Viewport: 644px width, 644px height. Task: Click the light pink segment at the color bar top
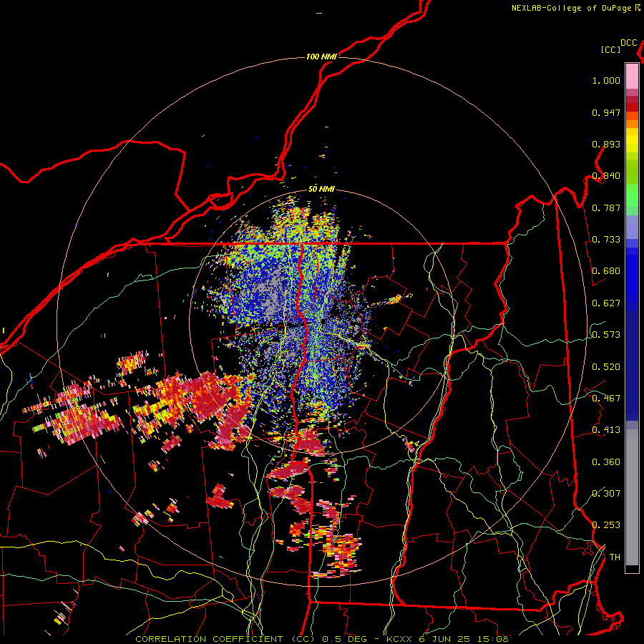632,76
